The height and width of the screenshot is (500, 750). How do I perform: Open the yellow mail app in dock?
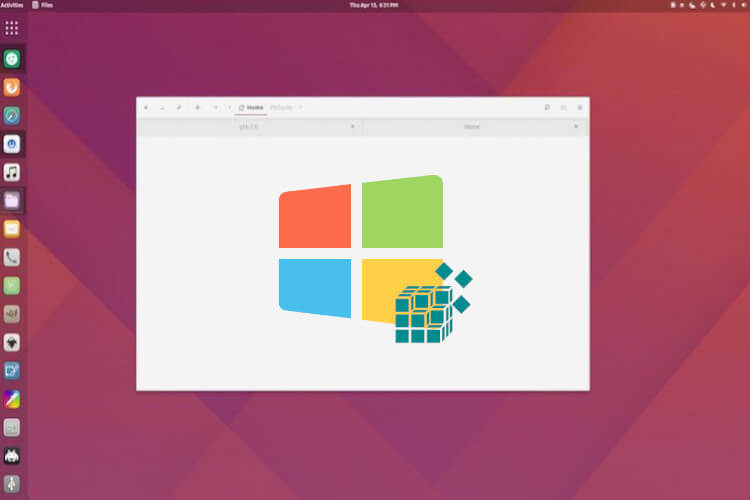point(12,229)
